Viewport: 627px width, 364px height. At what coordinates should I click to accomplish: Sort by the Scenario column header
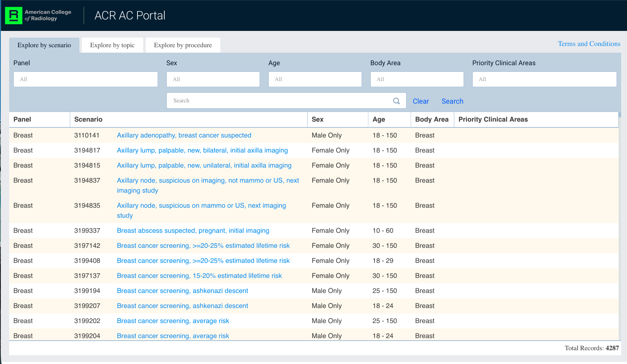click(88, 120)
